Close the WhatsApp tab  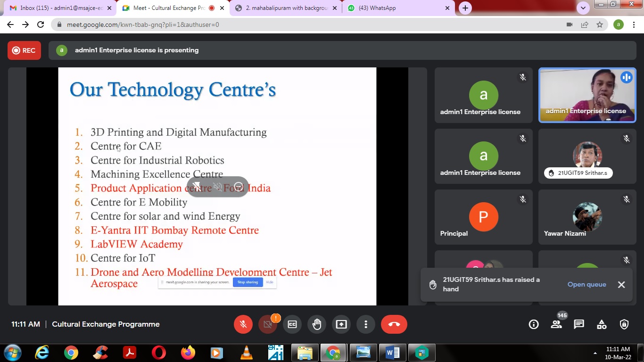coord(447,8)
